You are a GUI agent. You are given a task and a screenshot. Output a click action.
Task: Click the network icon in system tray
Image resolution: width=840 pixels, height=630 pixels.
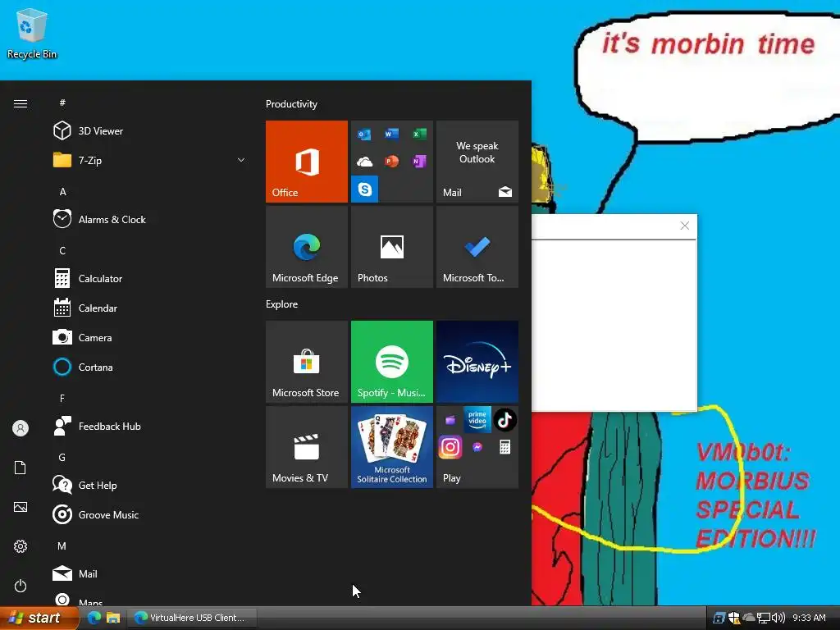(764, 618)
